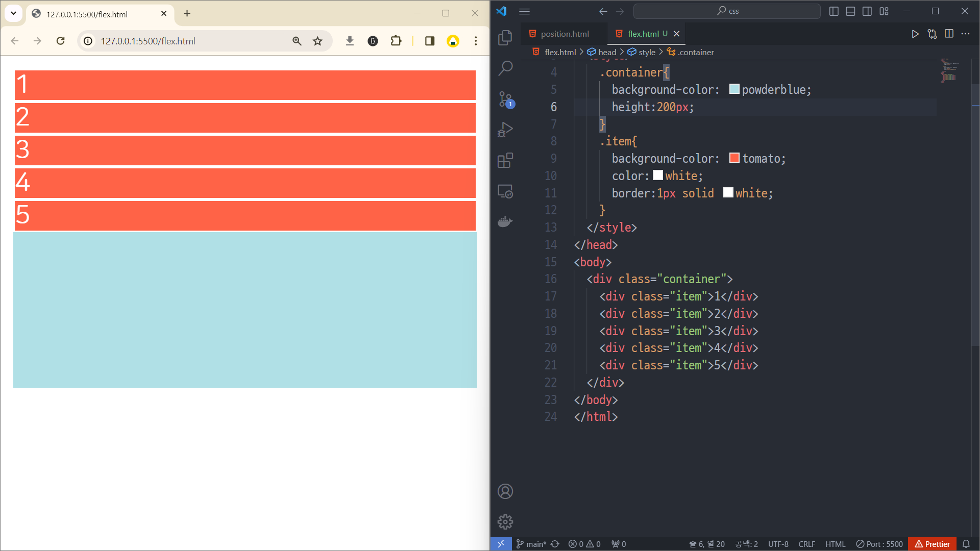Open the Search view in sidebar
Image resolution: width=980 pixels, height=551 pixels.
coord(505,68)
